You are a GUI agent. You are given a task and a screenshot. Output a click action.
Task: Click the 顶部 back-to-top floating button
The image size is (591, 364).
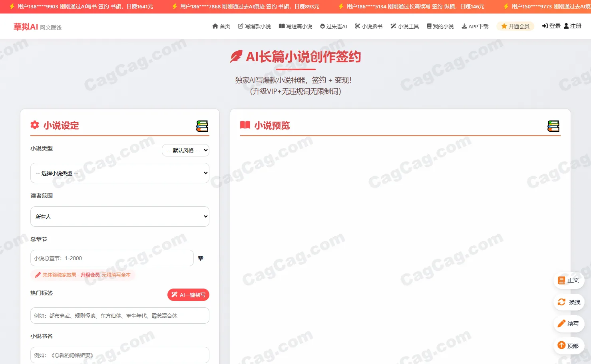point(569,346)
